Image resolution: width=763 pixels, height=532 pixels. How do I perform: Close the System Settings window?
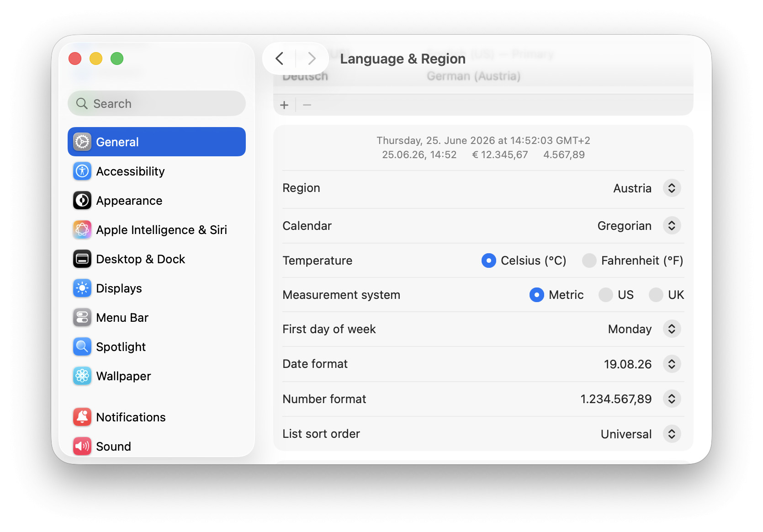click(x=75, y=59)
